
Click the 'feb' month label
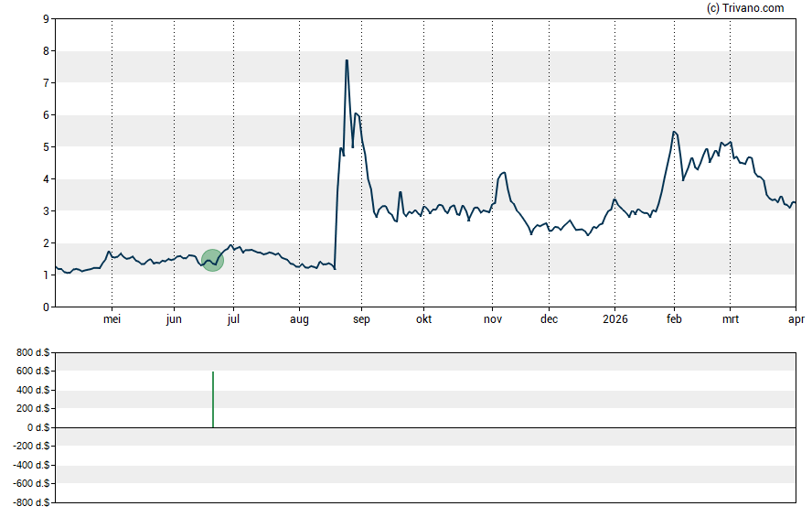pyautogui.click(x=675, y=320)
